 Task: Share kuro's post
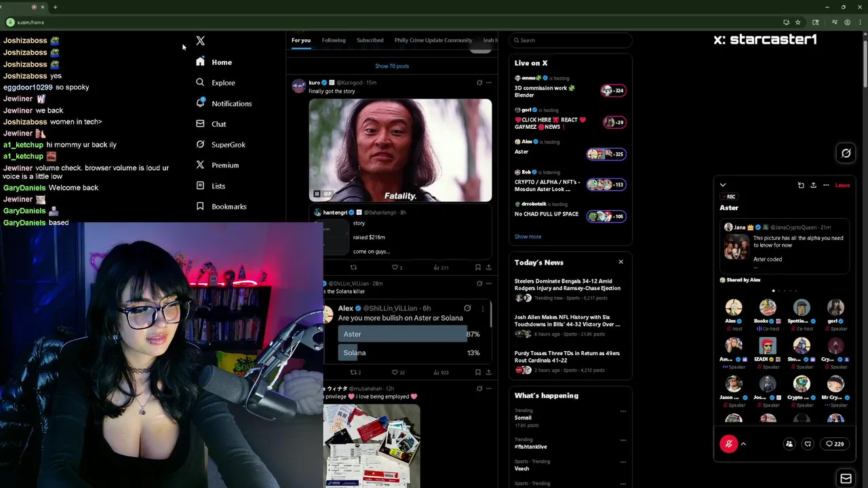pos(488,267)
